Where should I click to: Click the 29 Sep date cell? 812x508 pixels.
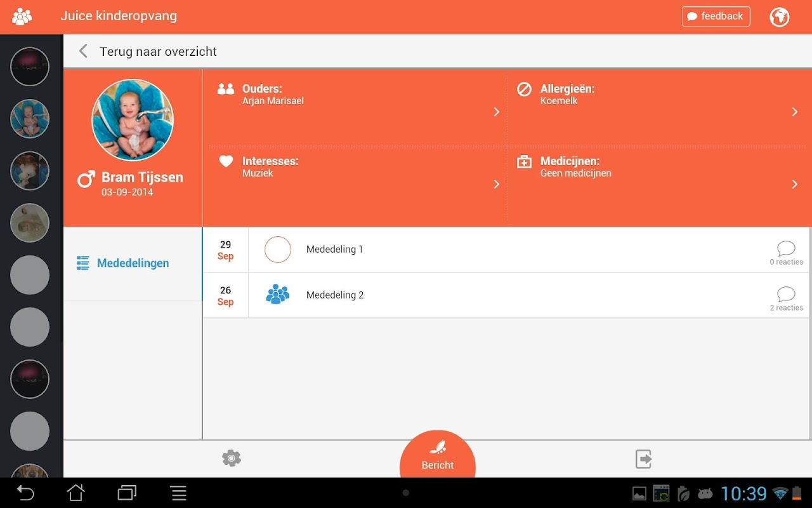tap(225, 250)
